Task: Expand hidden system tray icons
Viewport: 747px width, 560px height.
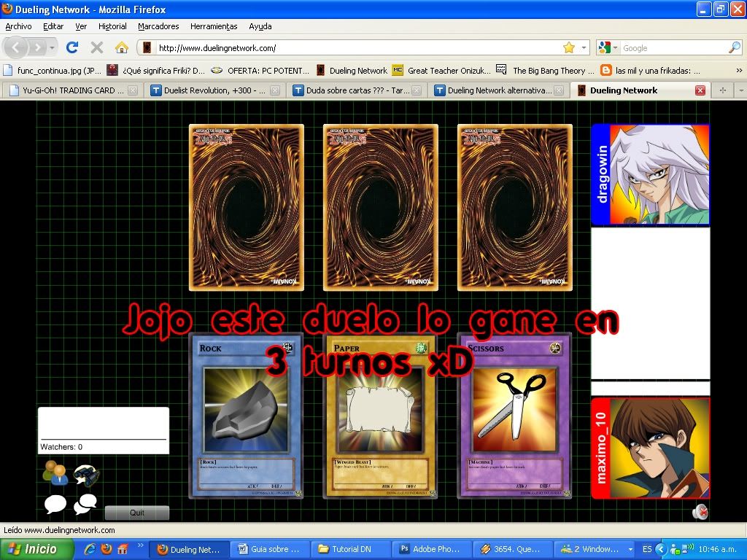Action: 660,549
